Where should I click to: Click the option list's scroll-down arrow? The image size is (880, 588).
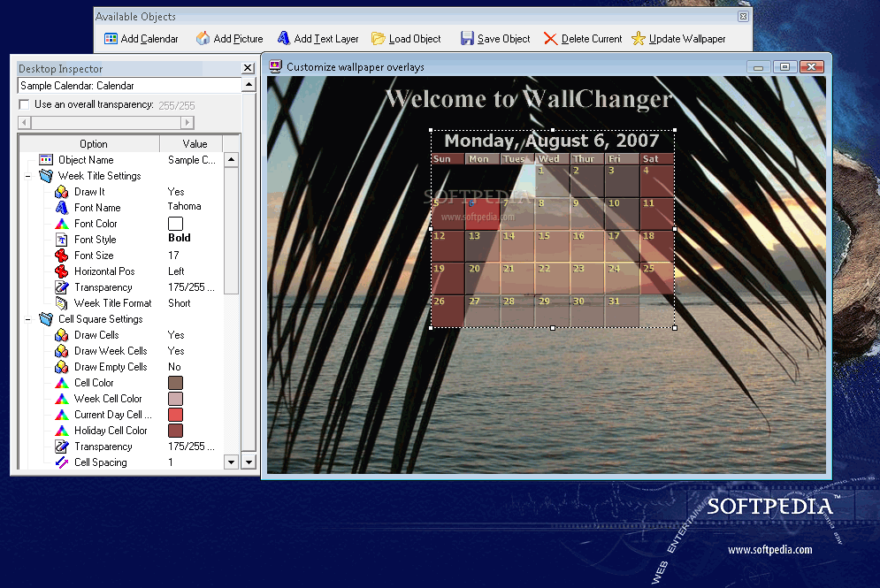231,462
